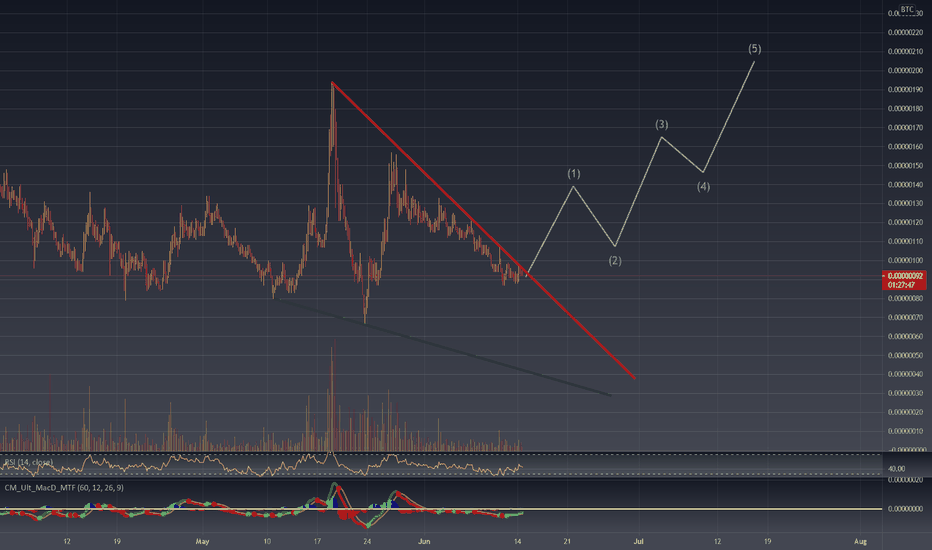932x550 pixels.
Task: Click price axis value 0.00000020
Action: pyautogui.click(x=905, y=412)
